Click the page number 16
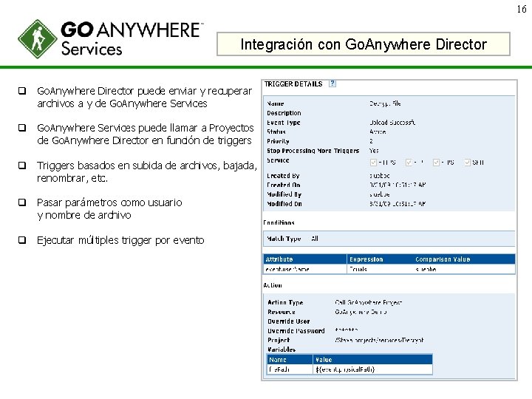The image size is (532, 399). coord(522,9)
